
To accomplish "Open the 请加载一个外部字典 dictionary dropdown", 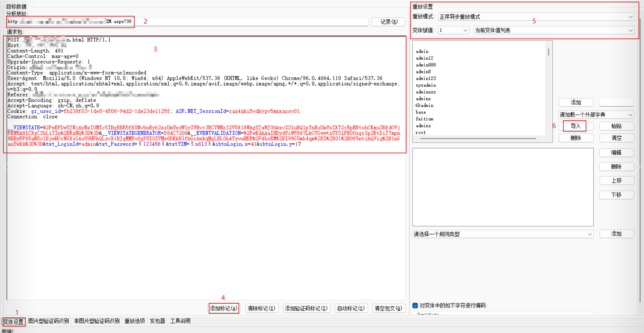I will coord(596,115).
